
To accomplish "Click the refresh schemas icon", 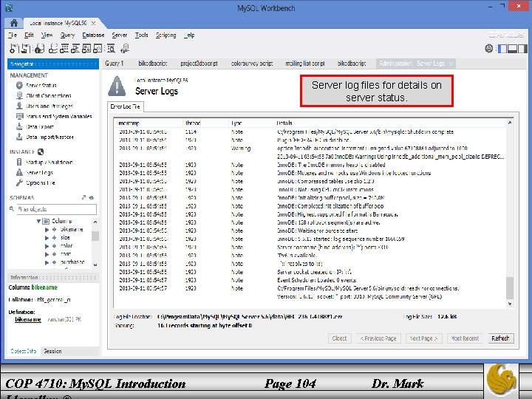I will (92, 197).
